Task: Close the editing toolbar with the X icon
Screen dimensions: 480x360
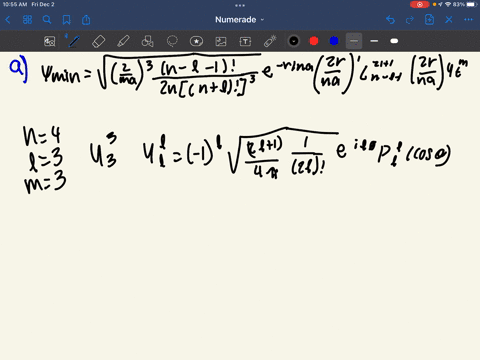Action: click(x=449, y=20)
